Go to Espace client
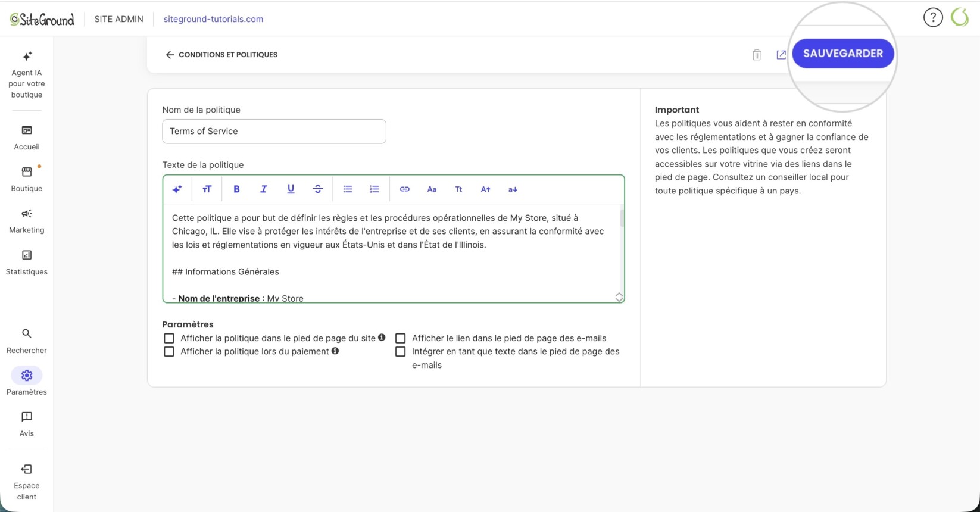Viewport: 980px width, 512px height. (27, 482)
